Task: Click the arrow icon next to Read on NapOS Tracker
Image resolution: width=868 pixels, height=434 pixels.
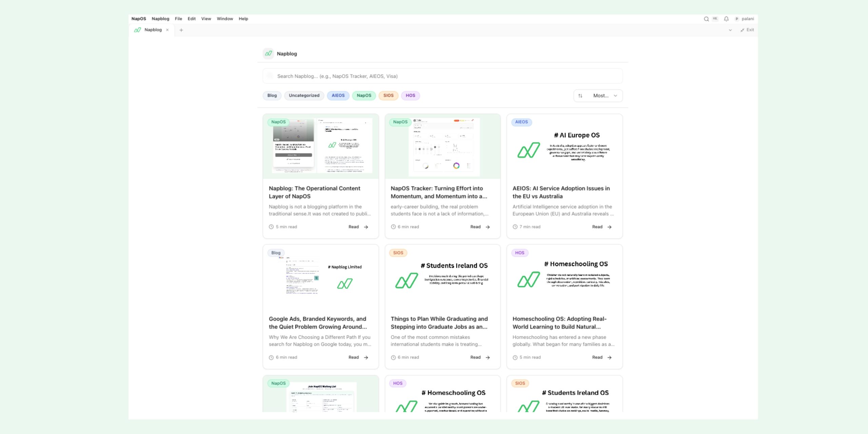Action: pyautogui.click(x=487, y=227)
